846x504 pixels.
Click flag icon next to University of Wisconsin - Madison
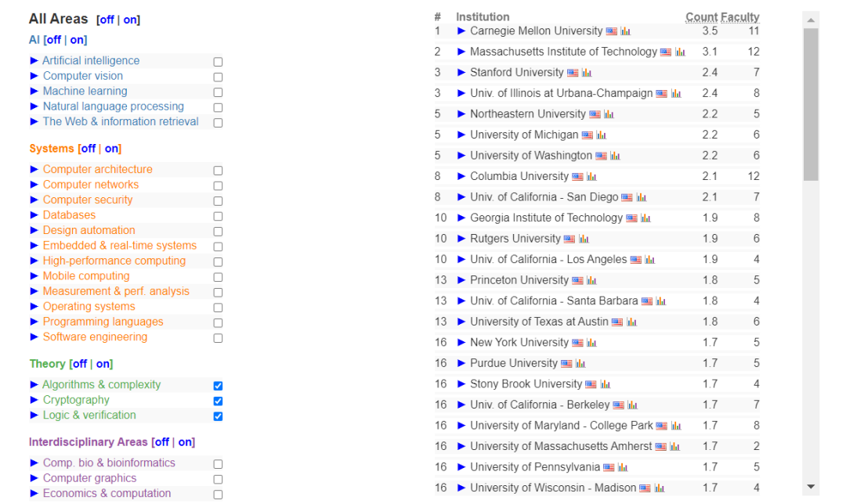[x=645, y=488]
